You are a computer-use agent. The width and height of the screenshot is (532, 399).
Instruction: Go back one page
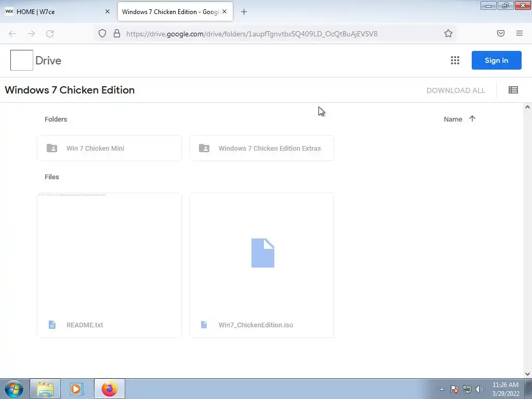(12, 34)
